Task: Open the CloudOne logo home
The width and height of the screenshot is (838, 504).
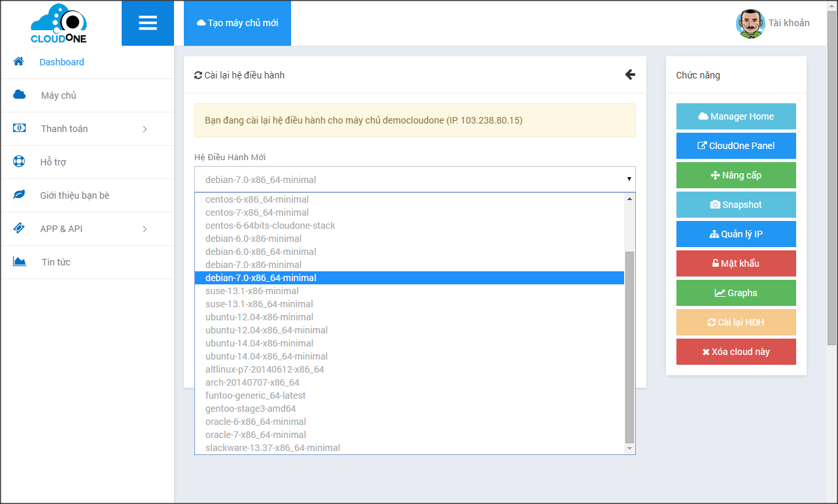Action: tap(59, 24)
